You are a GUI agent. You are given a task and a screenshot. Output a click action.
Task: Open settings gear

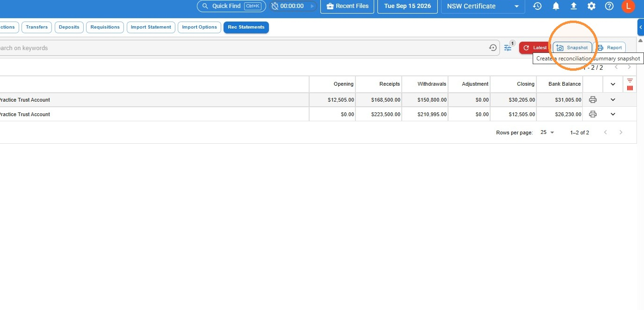click(x=592, y=6)
